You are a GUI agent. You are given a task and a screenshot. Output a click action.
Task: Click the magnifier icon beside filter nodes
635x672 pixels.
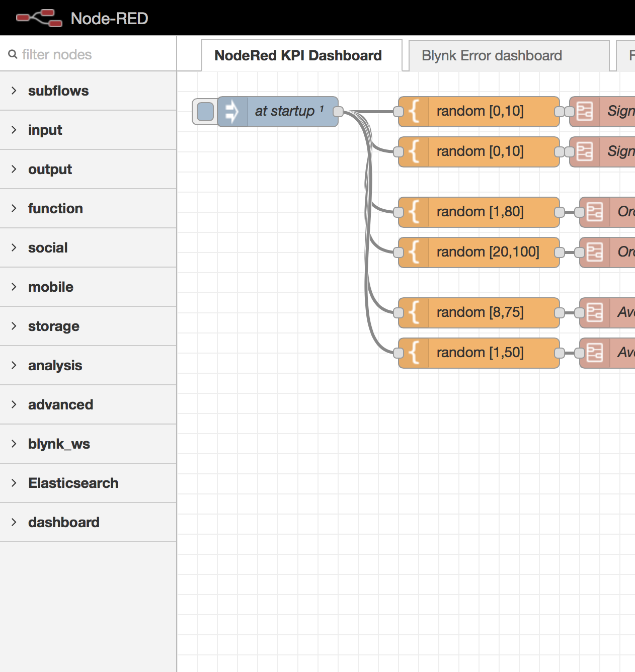pos(13,54)
